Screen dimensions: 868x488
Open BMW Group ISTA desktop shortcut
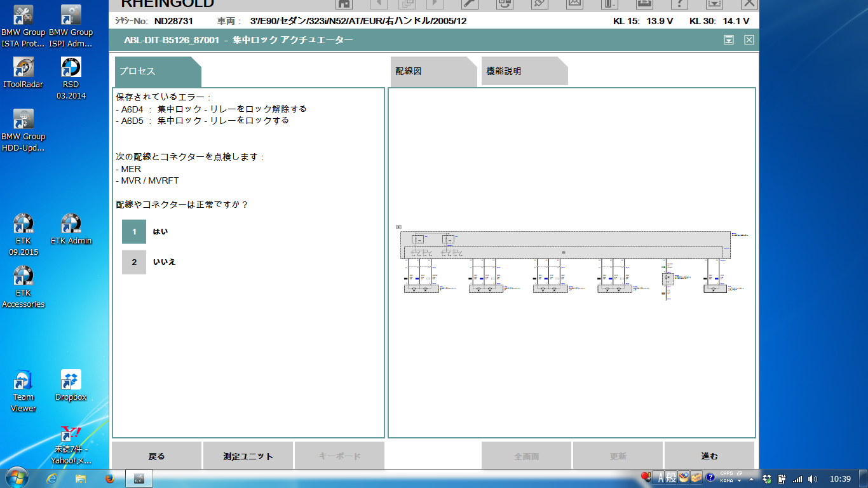point(24,26)
